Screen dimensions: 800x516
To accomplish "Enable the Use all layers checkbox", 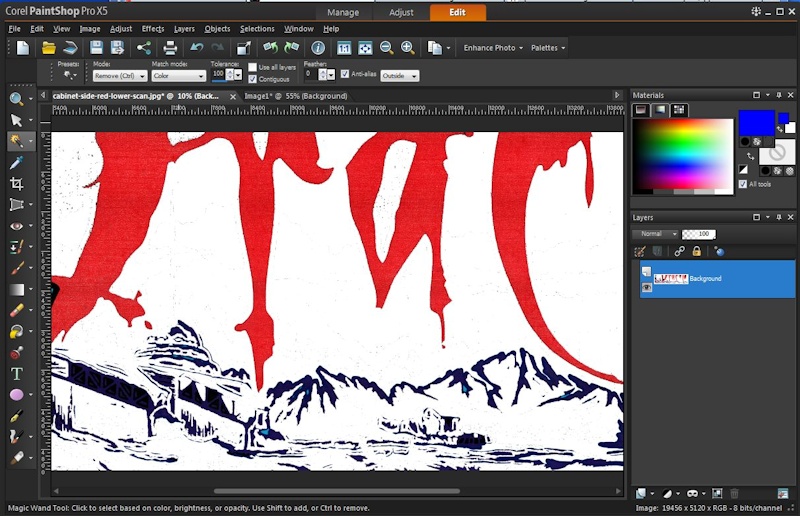I will (x=252, y=67).
